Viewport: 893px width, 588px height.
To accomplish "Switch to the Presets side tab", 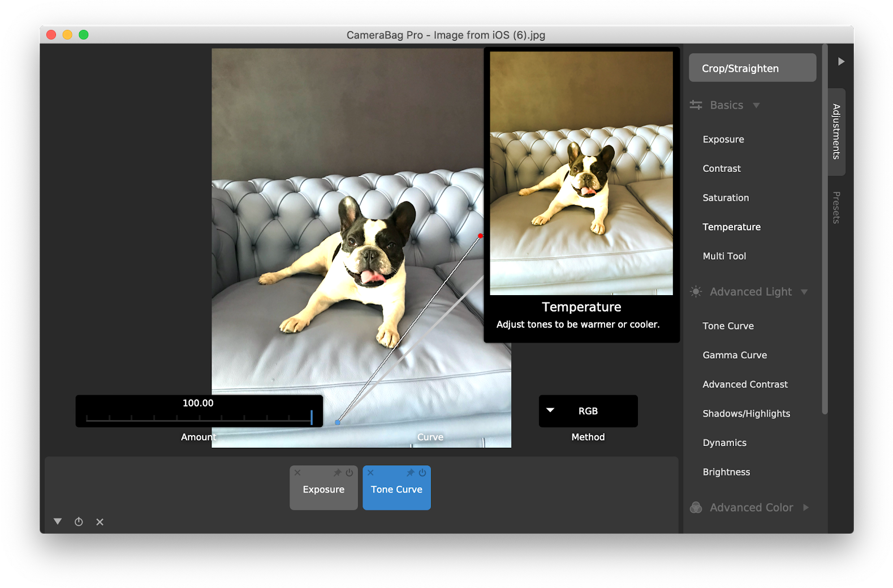I will coord(836,207).
